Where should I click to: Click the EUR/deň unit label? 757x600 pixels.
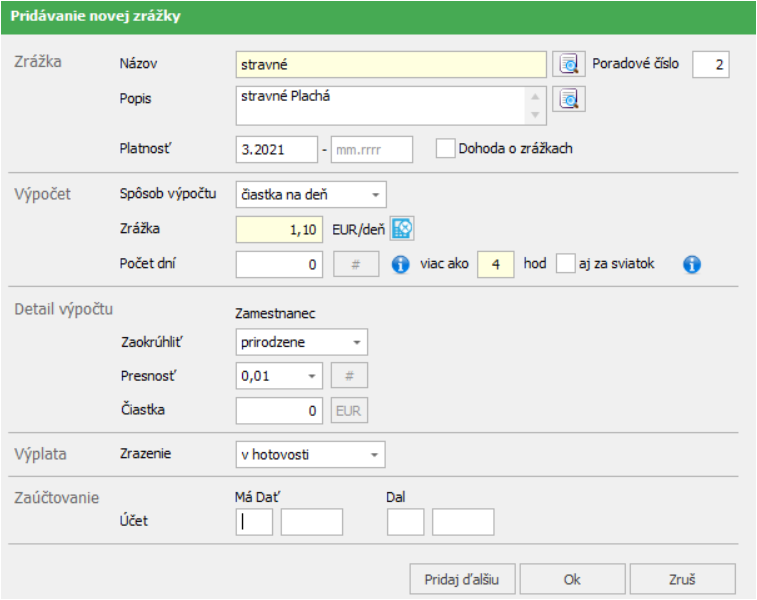pos(359,229)
